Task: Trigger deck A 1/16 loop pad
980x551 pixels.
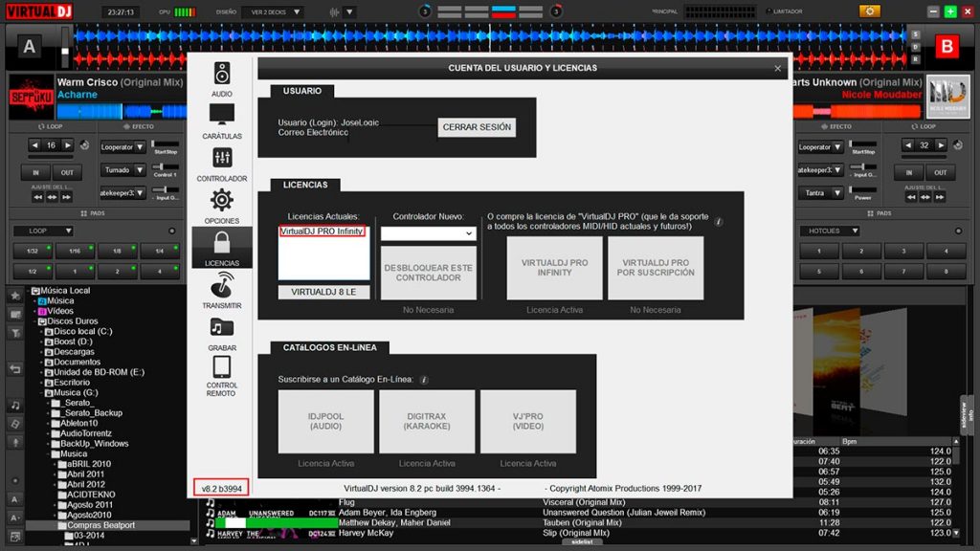Action: click(x=75, y=252)
